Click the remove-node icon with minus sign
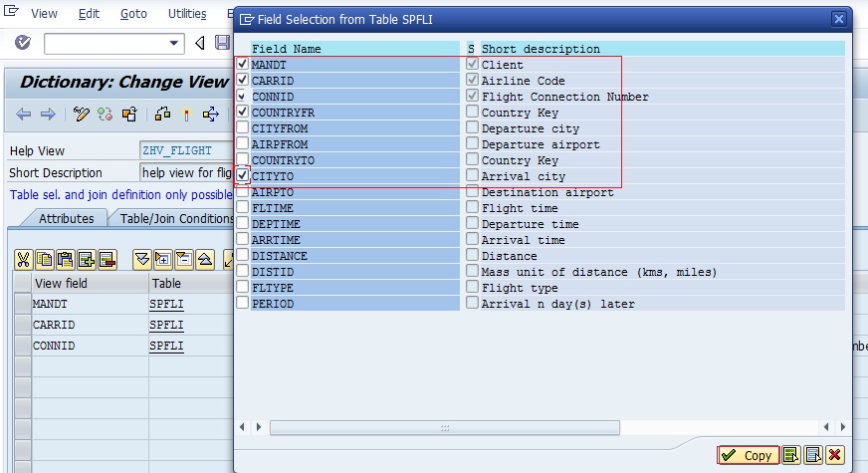 click(x=184, y=259)
